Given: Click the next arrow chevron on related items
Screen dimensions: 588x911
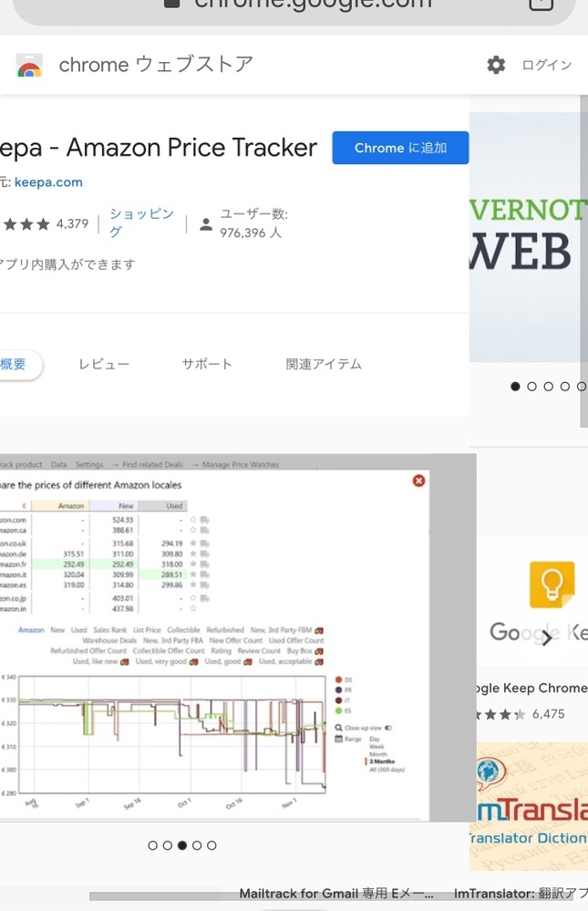Looking at the screenshot, I should pos(546,639).
